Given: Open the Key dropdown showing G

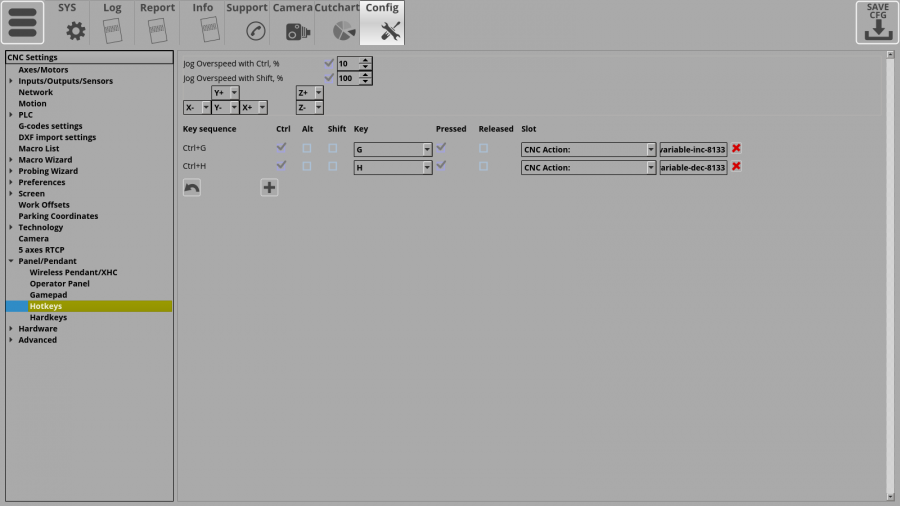Looking at the screenshot, I should click(393, 149).
